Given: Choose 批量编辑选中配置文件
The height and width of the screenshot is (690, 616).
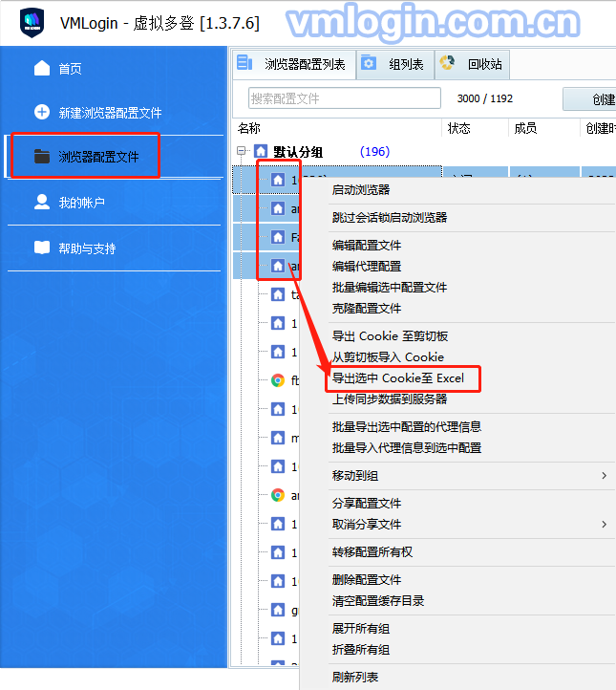Looking at the screenshot, I should coord(390,288).
